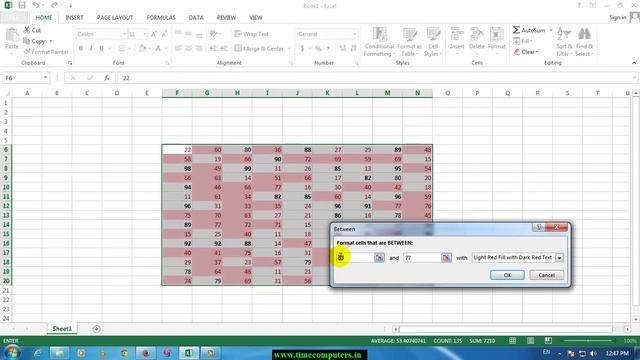Click the Excel icon in the taskbar

(188, 353)
